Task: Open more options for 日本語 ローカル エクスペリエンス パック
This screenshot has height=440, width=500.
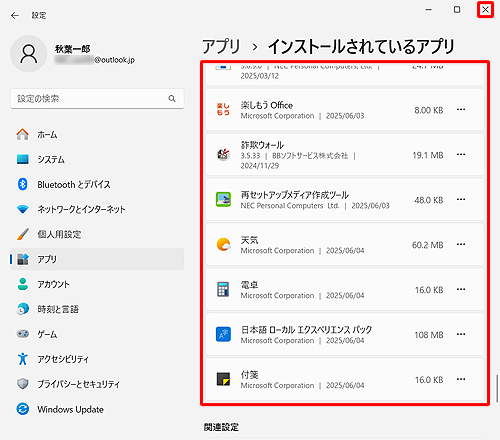Action: 461,334
